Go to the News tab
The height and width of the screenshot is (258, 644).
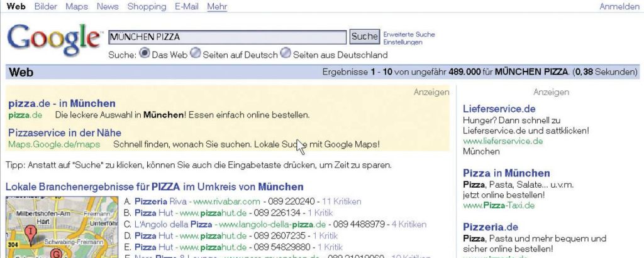pos(108,7)
